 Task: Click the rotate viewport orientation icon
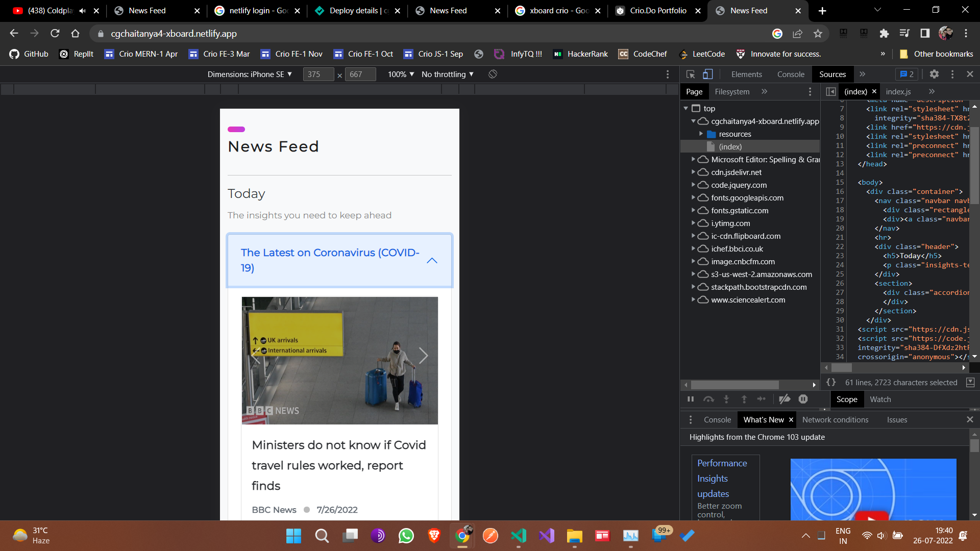(493, 74)
